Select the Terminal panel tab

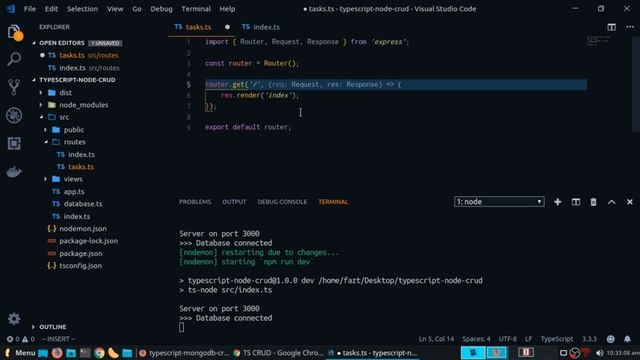tap(333, 202)
